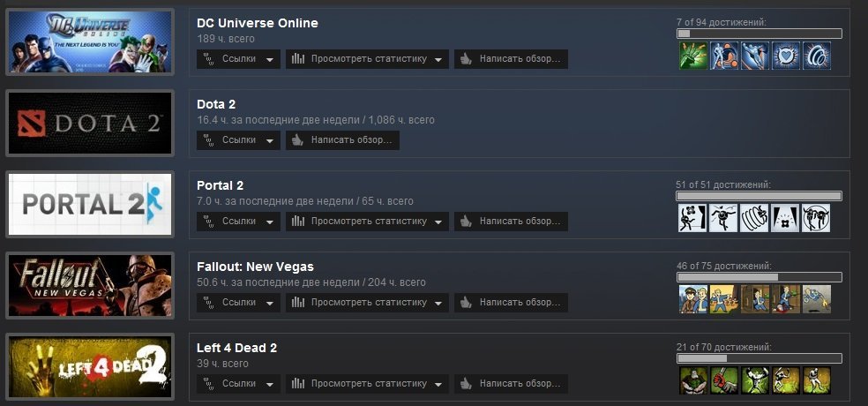The height and width of the screenshot is (406, 868).
Task: Open the Dota 2 banner thumbnail
Action: point(90,123)
